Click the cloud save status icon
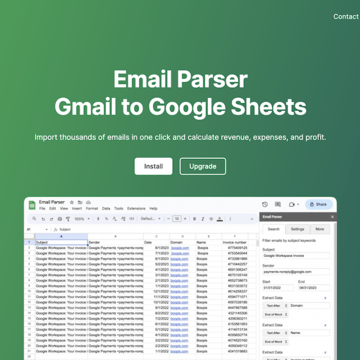The image size is (360, 360). [88, 202]
